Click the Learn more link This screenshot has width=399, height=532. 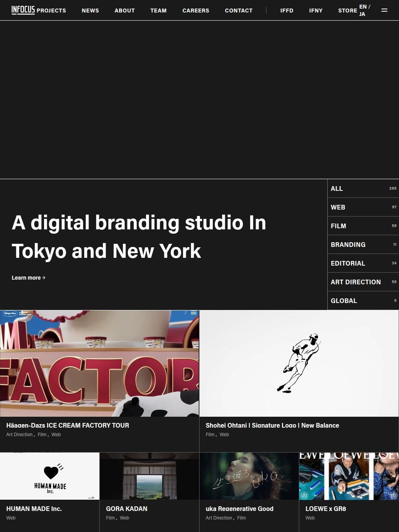(28, 278)
